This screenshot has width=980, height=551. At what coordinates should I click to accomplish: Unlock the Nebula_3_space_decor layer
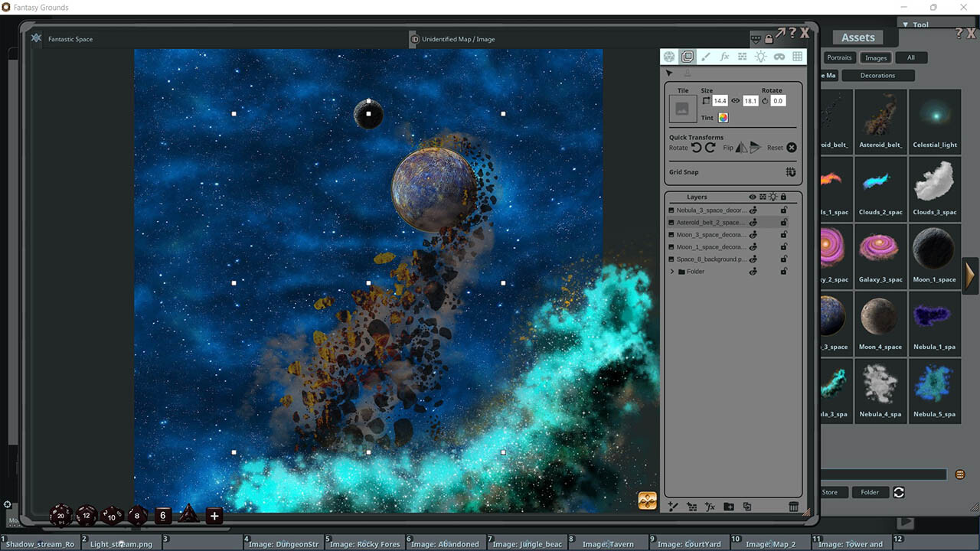(783, 210)
